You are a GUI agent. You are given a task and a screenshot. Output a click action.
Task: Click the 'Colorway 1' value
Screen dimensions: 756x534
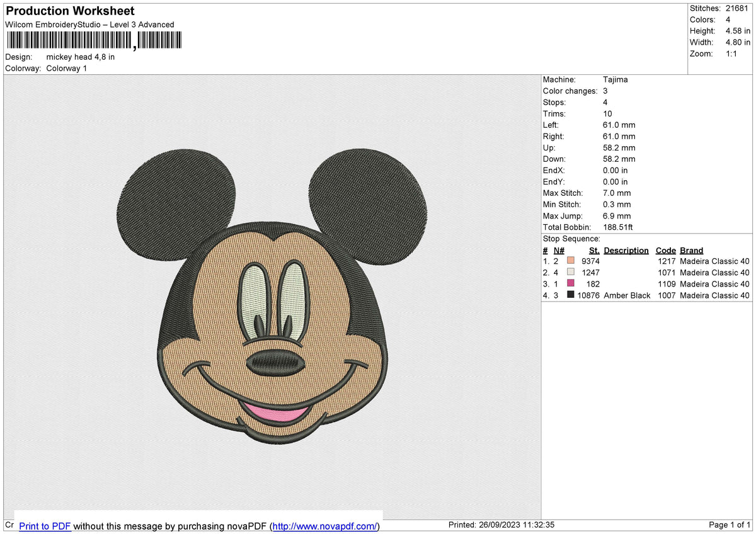pyautogui.click(x=67, y=68)
